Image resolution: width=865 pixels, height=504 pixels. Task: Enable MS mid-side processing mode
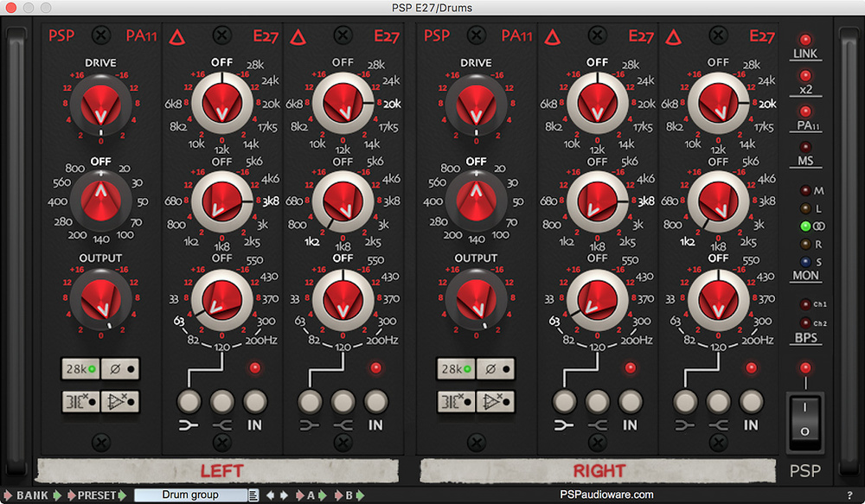[805, 147]
